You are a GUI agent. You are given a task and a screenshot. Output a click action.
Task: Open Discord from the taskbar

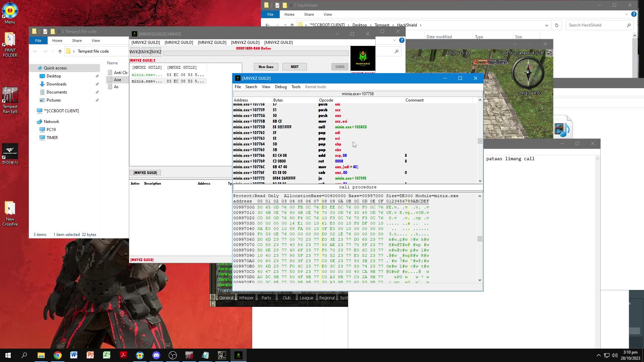pos(156,355)
